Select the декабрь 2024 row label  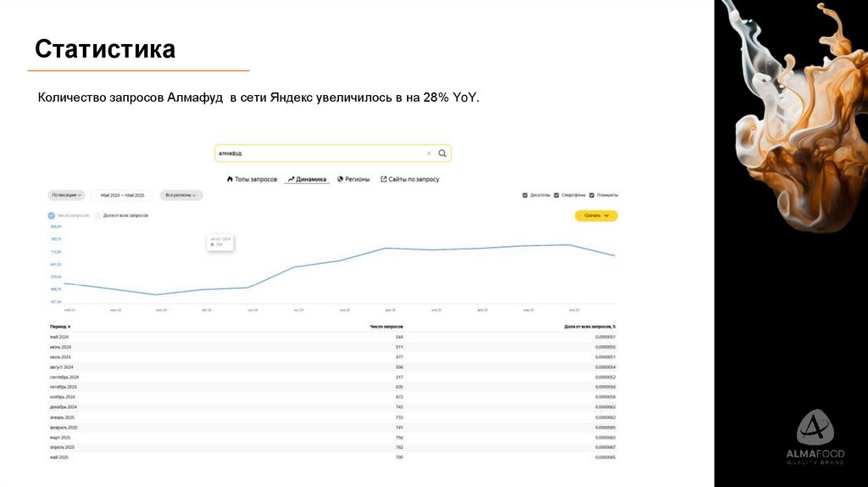point(63,407)
